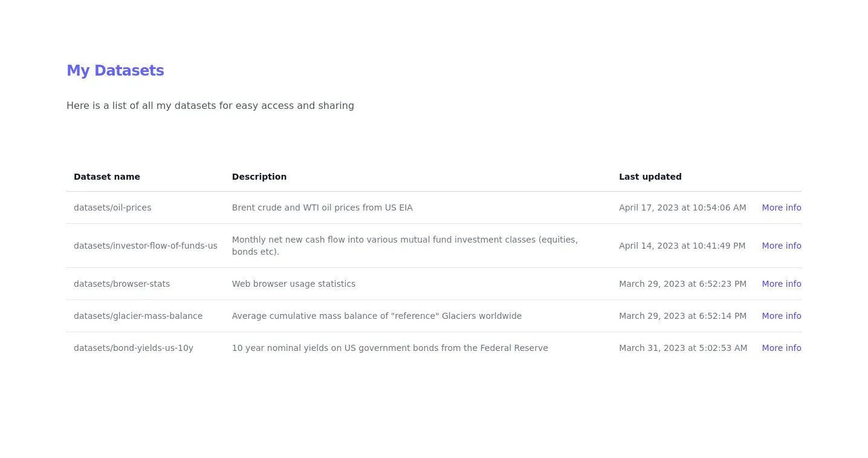Select datasets/investor-flow-of-funds-us name cell

(145, 246)
